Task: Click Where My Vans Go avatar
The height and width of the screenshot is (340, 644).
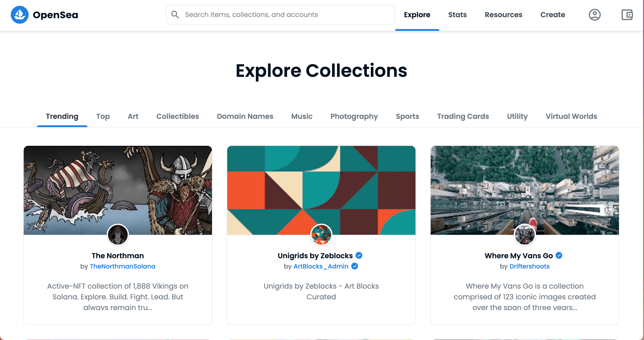Action: [525, 235]
